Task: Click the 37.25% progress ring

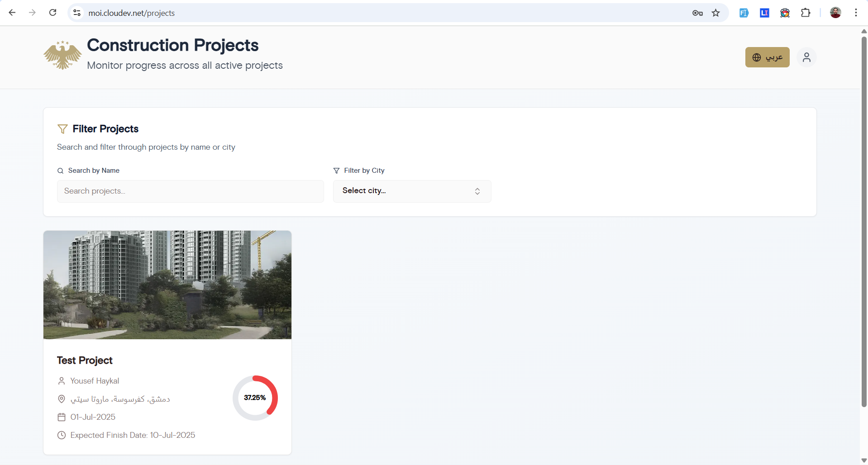Action: coord(255,398)
